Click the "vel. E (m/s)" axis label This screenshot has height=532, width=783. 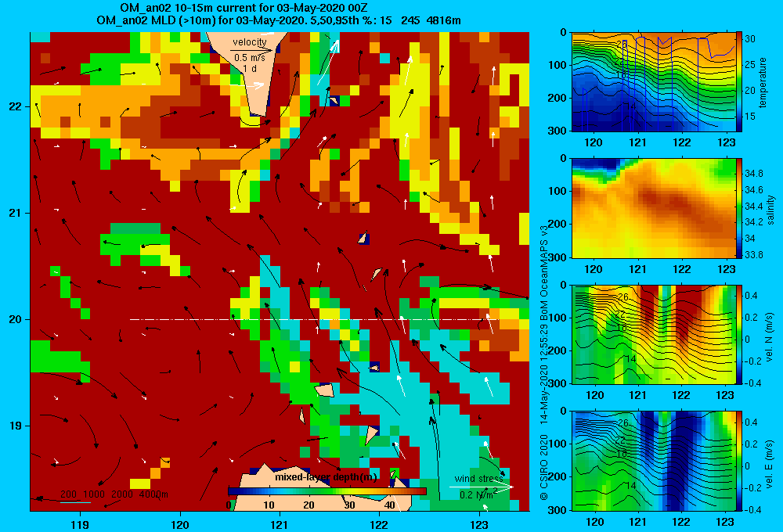tap(770, 464)
